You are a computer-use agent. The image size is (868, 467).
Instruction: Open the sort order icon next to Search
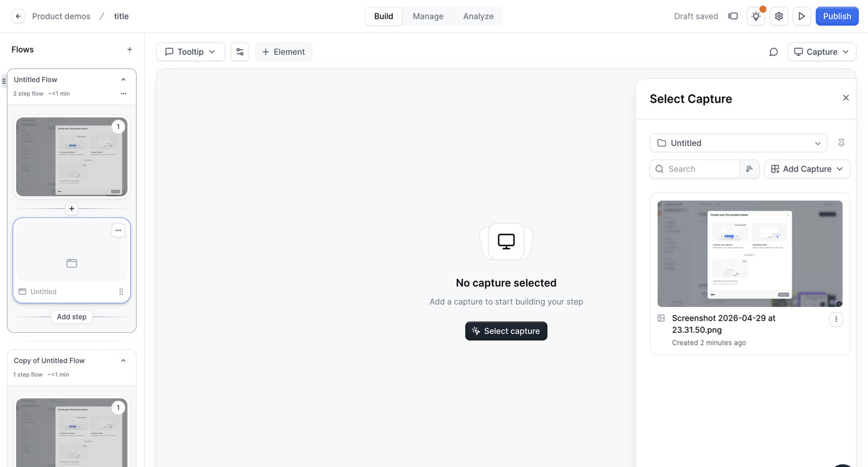750,169
